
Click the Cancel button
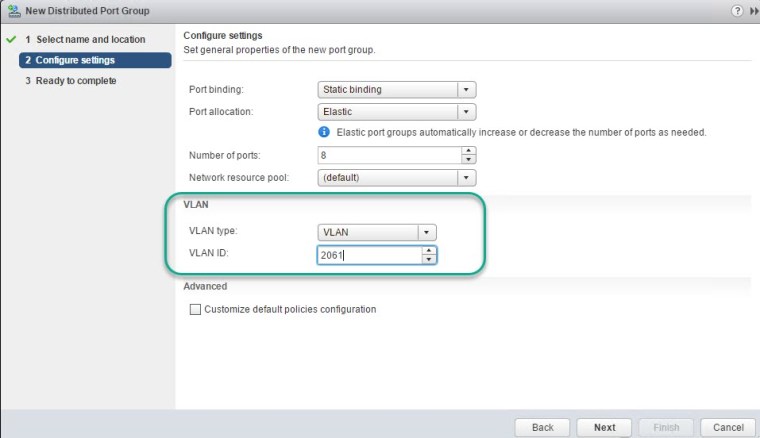pyautogui.click(x=728, y=427)
